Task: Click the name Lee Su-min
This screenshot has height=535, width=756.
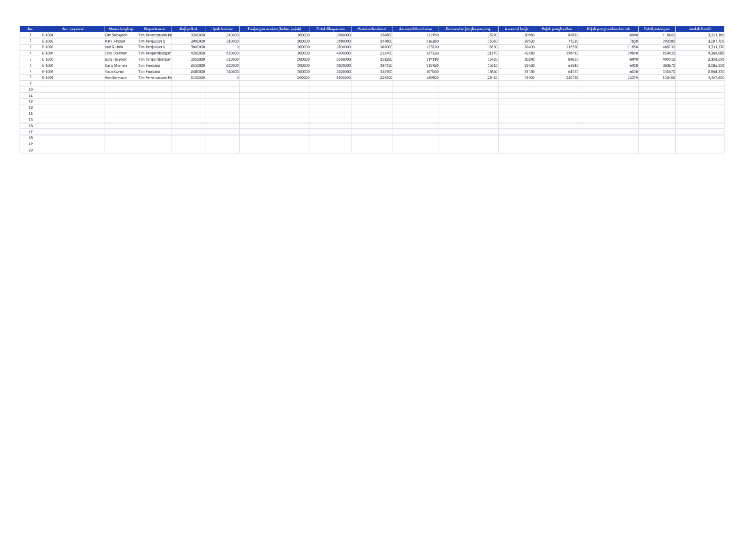Action: pos(121,48)
